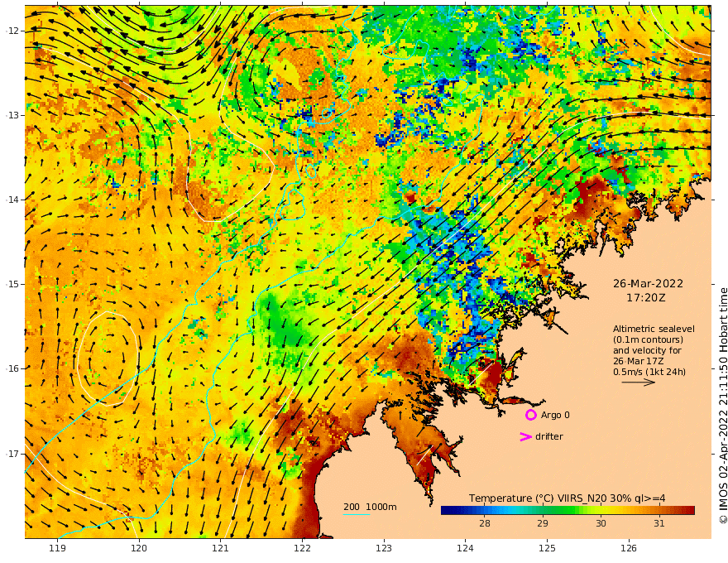Screen dimensions: 728x563
Task: Click the longitude axis label 125
Action: [547, 549]
